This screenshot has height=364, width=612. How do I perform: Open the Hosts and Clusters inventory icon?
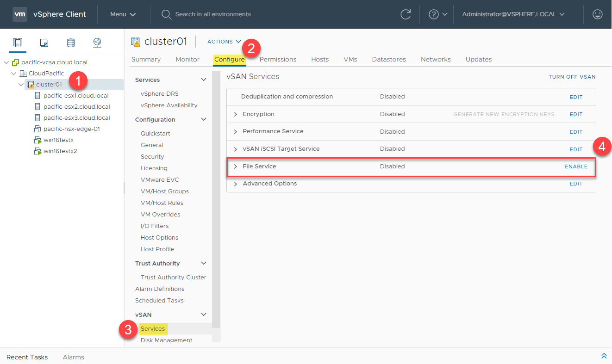17,42
